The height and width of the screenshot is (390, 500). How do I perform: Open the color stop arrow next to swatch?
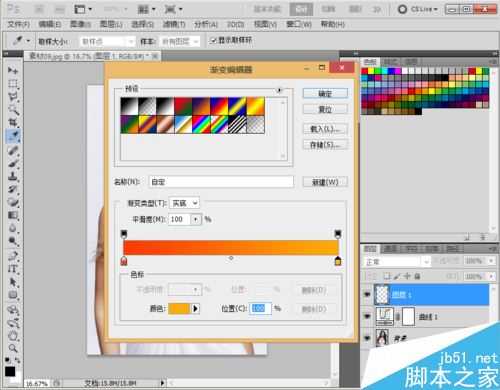click(x=196, y=309)
